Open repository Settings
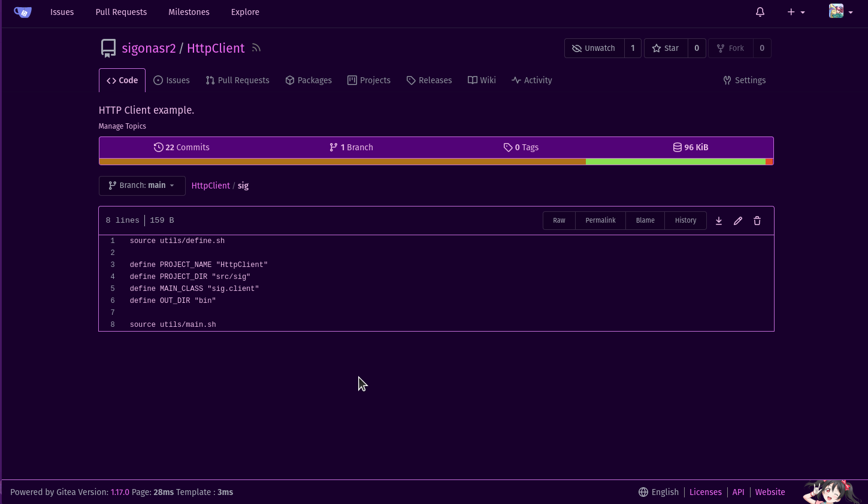The image size is (868, 504). point(745,80)
